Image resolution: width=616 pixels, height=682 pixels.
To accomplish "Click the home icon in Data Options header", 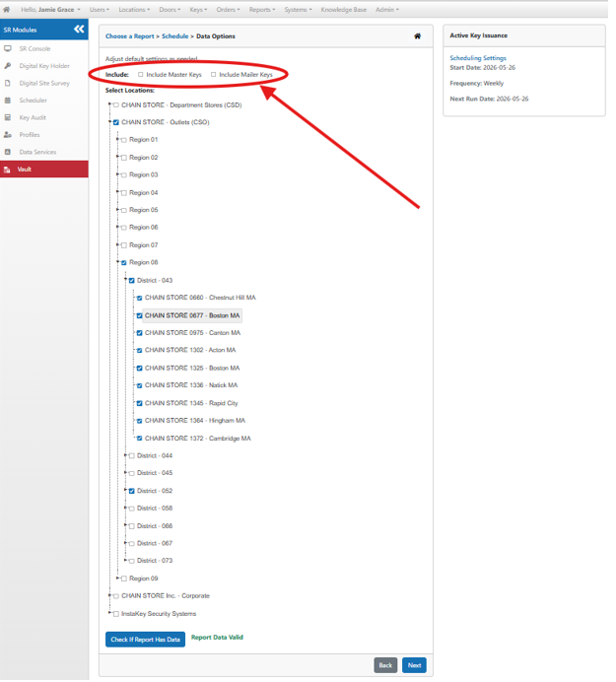I will tap(417, 36).
